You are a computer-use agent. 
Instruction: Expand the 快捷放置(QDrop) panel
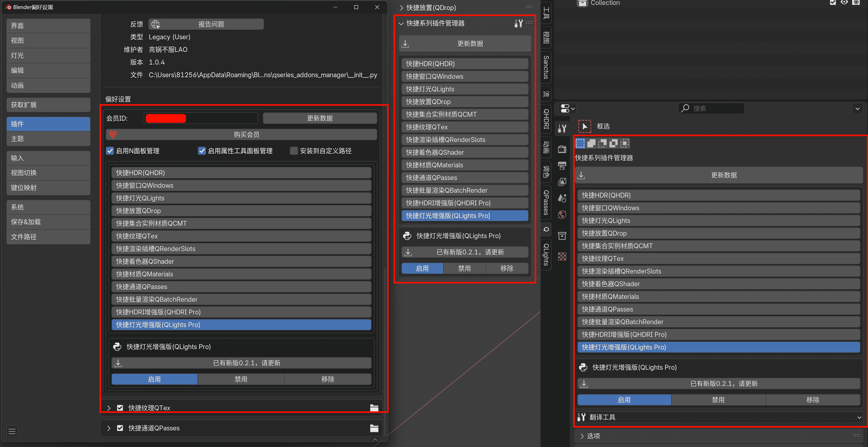tap(401, 7)
